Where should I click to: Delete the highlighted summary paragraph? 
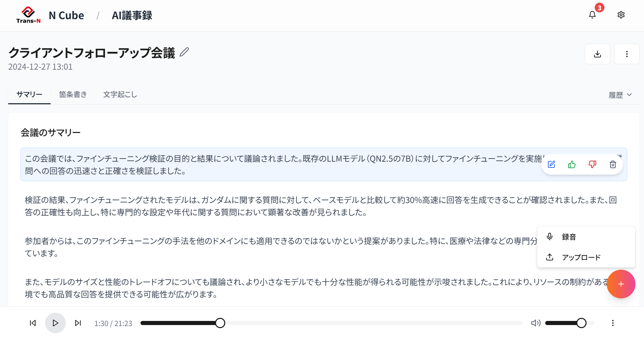pos(613,164)
